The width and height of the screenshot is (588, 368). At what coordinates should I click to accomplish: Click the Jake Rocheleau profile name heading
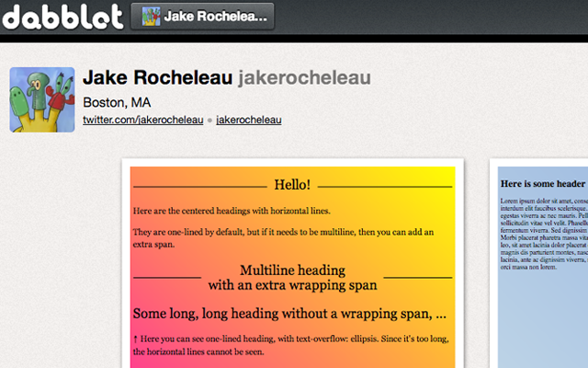pos(158,80)
